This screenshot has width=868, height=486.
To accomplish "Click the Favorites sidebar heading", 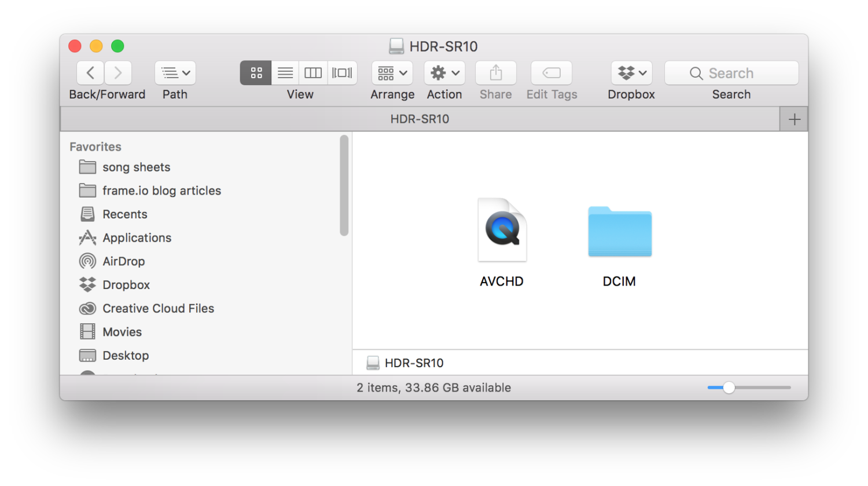I will point(95,147).
